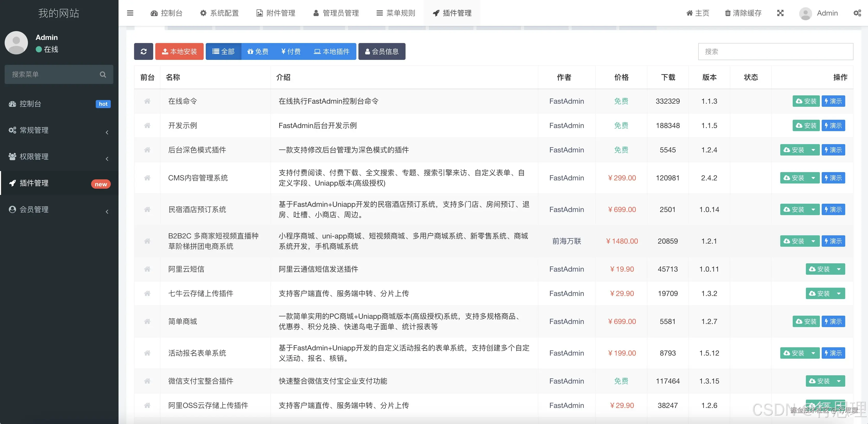Show only 本地插件

point(332,51)
